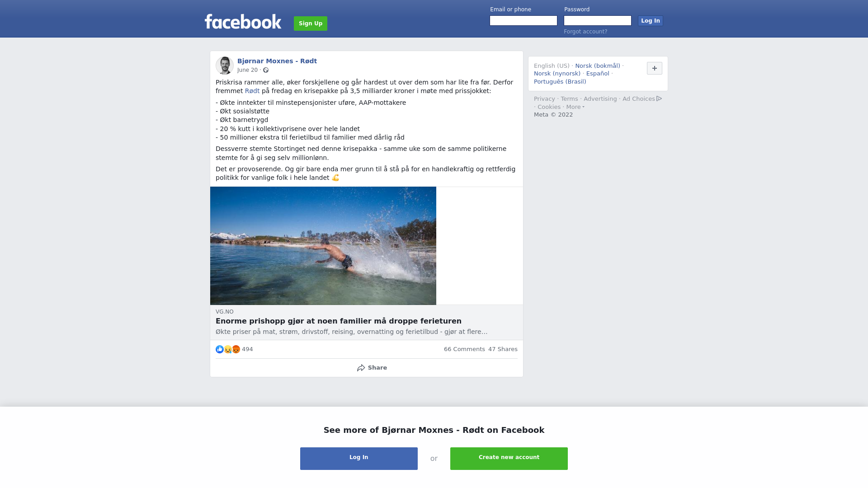The image size is (868, 488).
Task: Click the Share arrow icon
Action: click(x=361, y=368)
